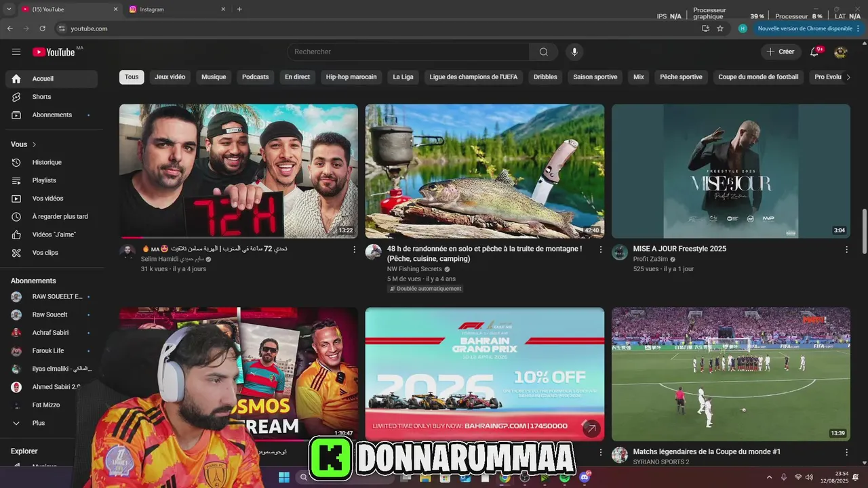
Task: Open Discord from the taskbar
Action: [x=585, y=477]
